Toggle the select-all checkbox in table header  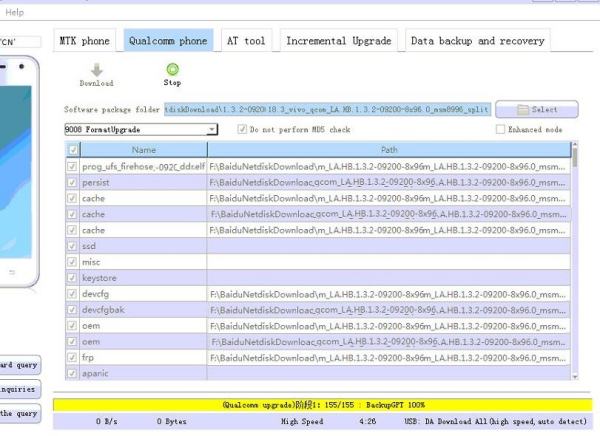[72, 149]
